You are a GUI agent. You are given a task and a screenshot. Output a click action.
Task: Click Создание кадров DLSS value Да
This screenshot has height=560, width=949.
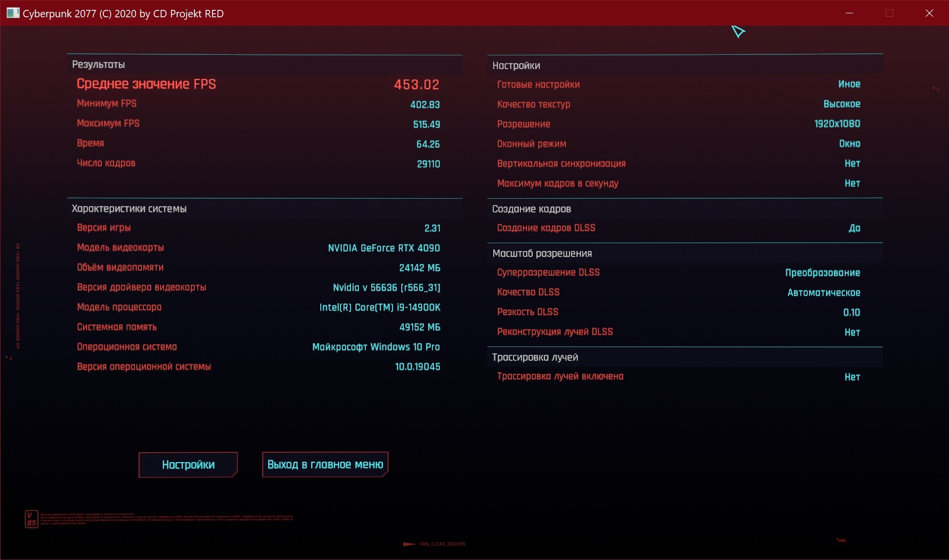[x=854, y=228]
